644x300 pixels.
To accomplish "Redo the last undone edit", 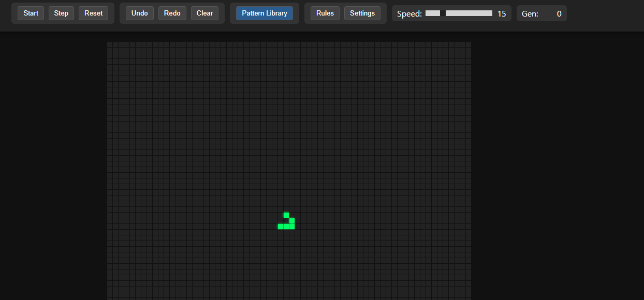I will (172, 13).
